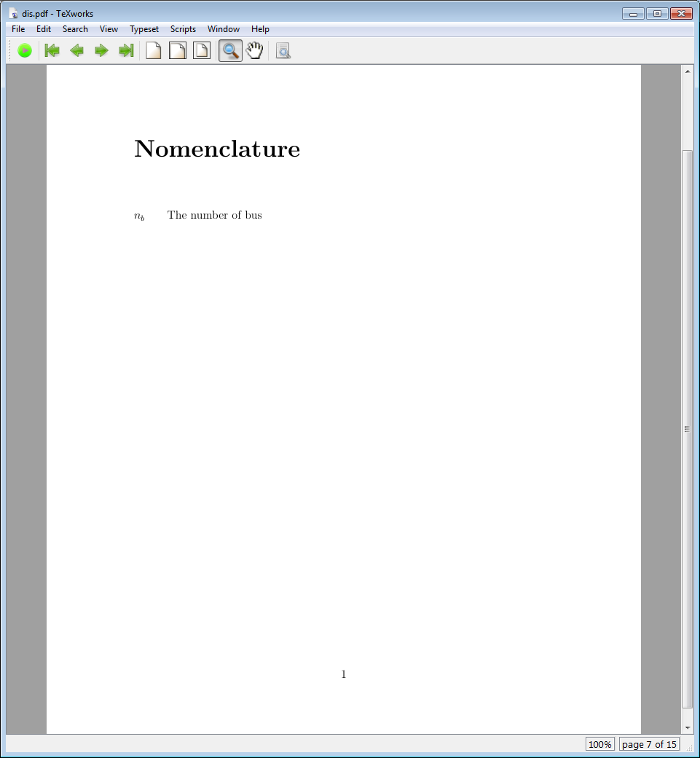The width and height of the screenshot is (700, 758).
Task: Click the 'The number of bus' text
Action: [x=214, y=215]
